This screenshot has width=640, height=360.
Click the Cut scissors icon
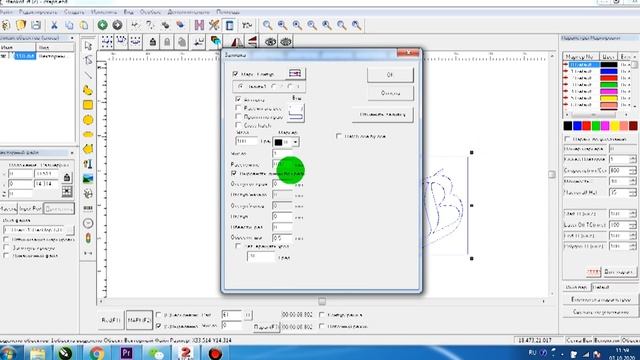[54, 25]
